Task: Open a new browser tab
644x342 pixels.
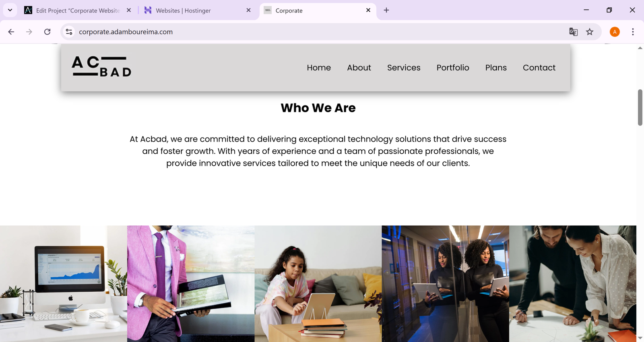Action: tap(386, 10)
